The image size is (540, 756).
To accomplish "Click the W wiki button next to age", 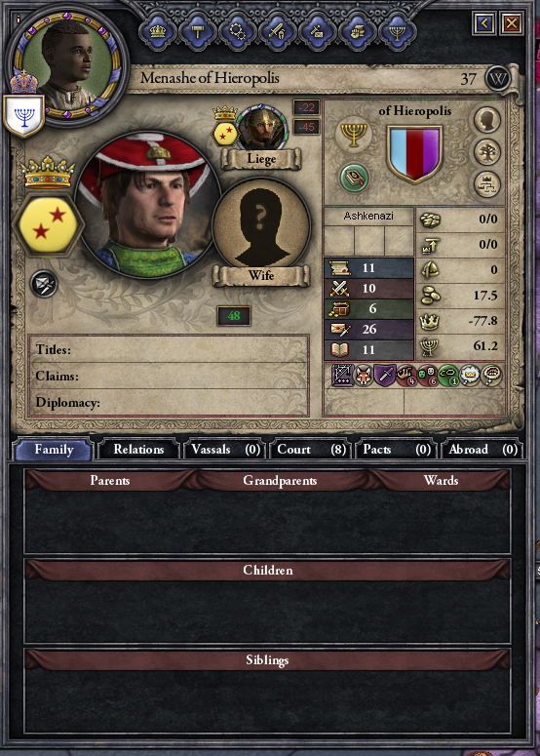I will [498, 79].
